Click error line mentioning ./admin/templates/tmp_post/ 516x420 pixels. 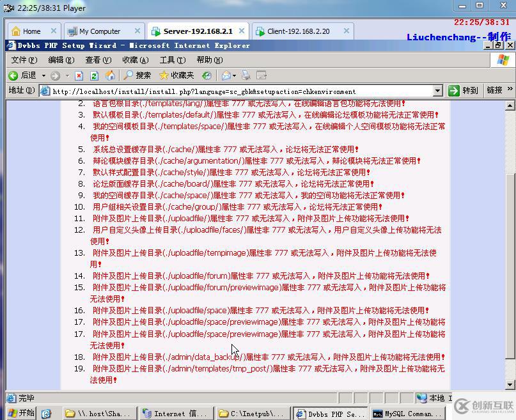pyautogui.click(x=267, y=374)
